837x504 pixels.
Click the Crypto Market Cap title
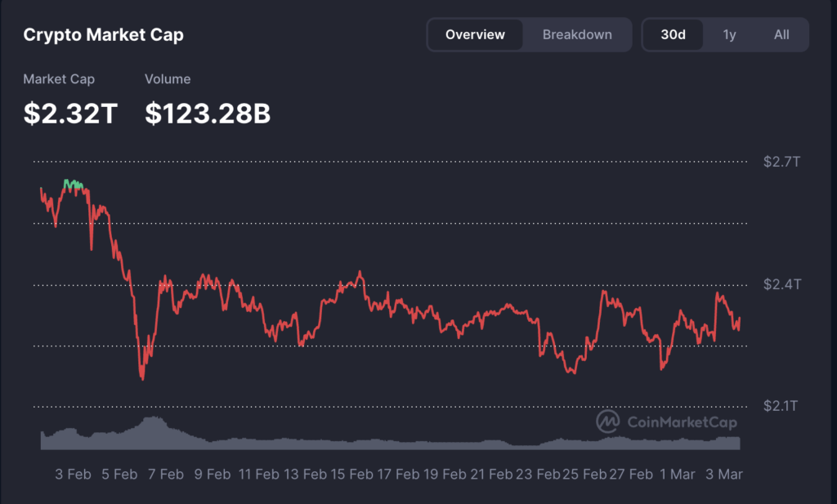tap(103, 34)
